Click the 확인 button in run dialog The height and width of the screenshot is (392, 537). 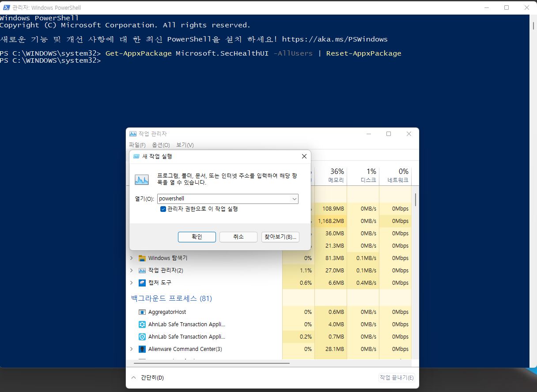point(197,237)
